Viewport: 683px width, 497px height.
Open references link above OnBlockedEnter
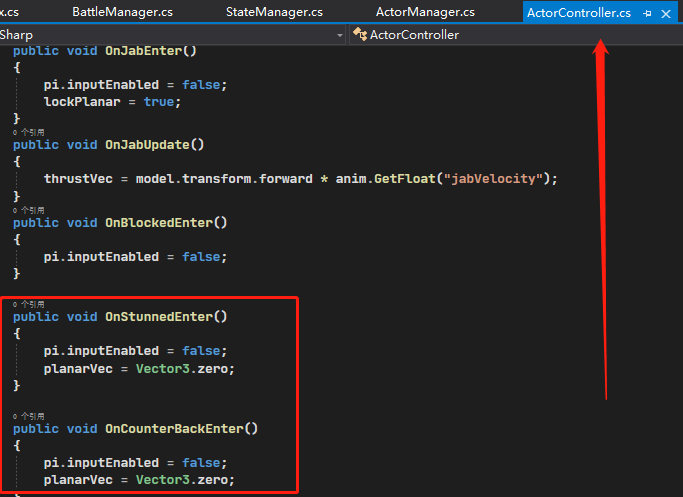tap(29, 210)
